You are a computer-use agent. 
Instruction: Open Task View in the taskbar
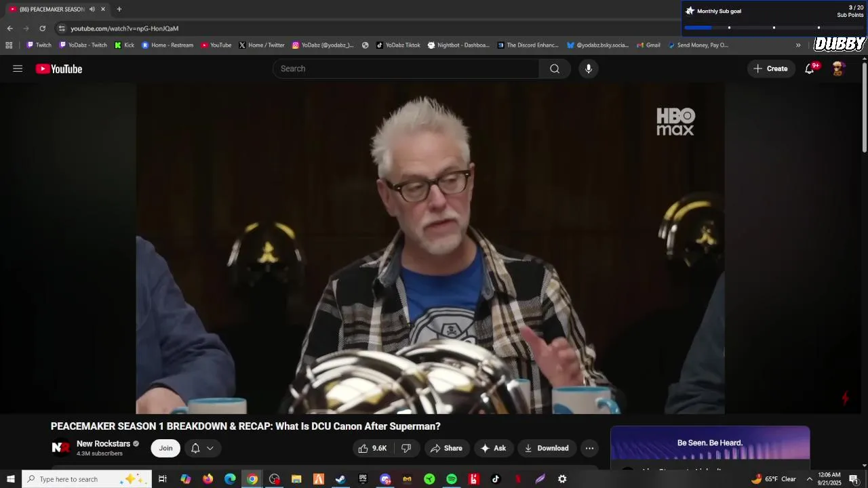point(163,479)
